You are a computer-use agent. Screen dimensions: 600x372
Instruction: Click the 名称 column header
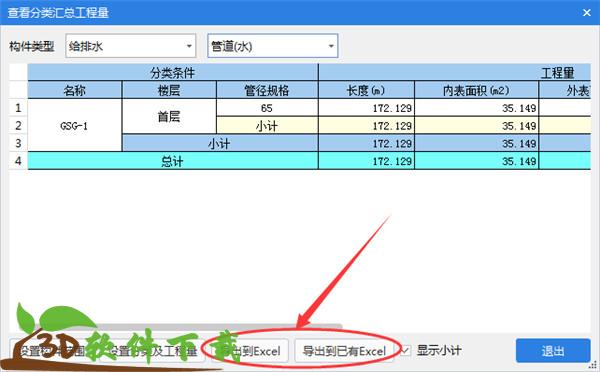(75, 90)
